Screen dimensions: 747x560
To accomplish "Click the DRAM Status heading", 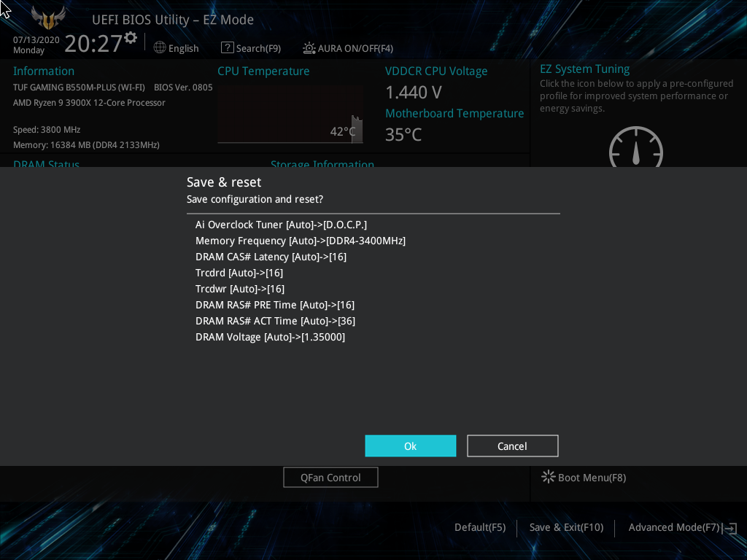I will 46,163.
